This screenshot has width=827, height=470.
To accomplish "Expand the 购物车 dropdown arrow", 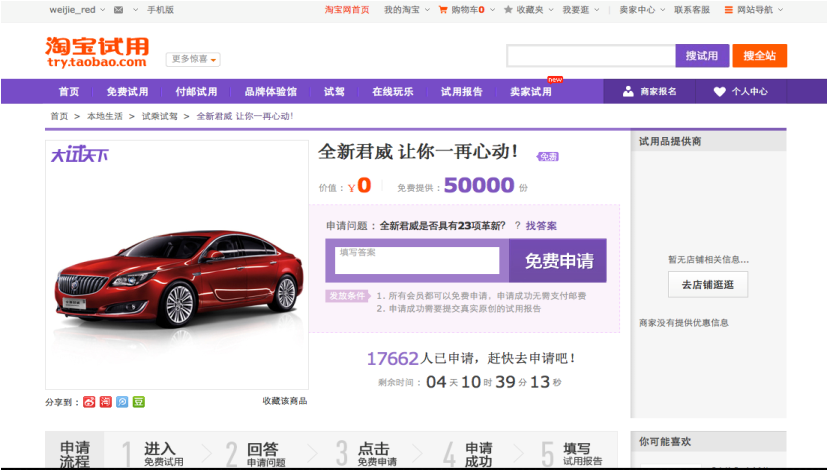I will point(492,9).
